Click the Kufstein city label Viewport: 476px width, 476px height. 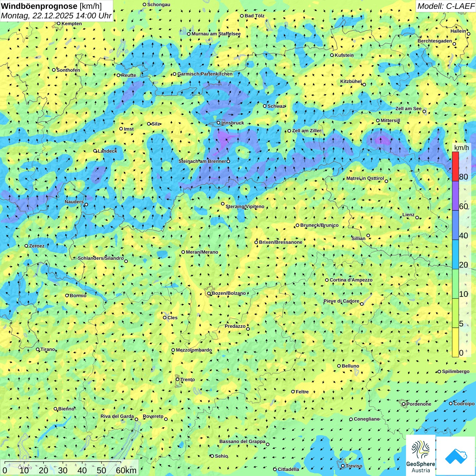coord(344,55)
